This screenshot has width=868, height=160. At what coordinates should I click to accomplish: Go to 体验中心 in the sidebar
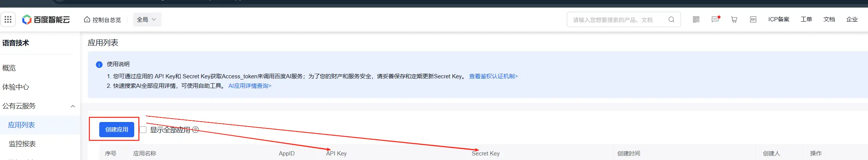click(x=16, y=87)
